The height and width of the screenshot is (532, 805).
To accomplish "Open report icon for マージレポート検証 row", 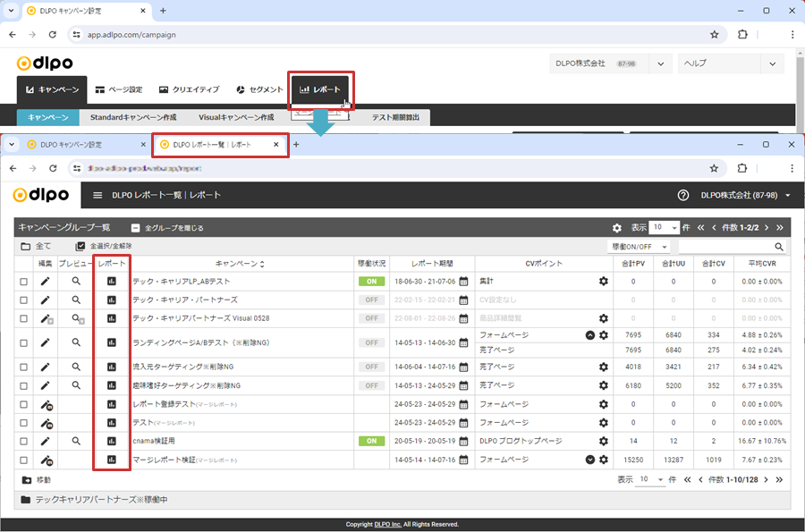I will (112, 460).
